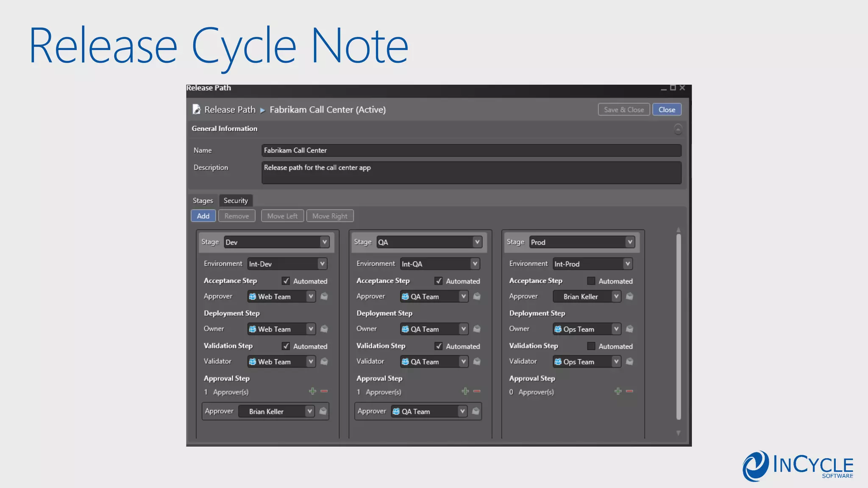Open Dev Deployment Owner dropdown Web Team
This screenshot has height=488, width=868.
coord(281,329)
